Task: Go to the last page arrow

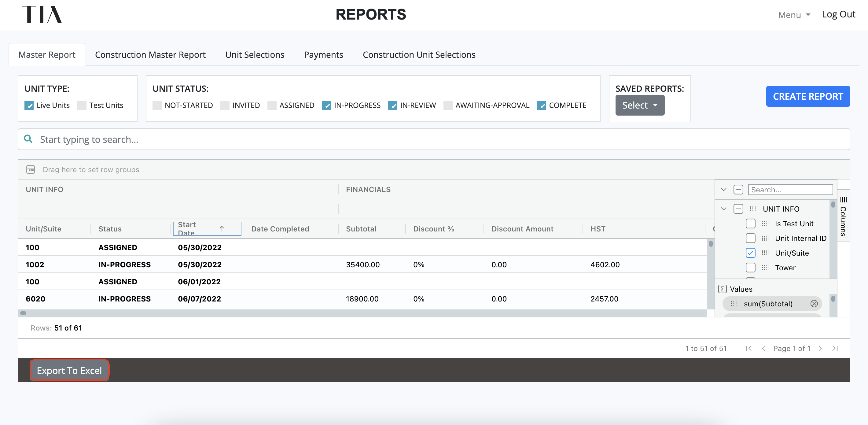Action: point(835,348)
